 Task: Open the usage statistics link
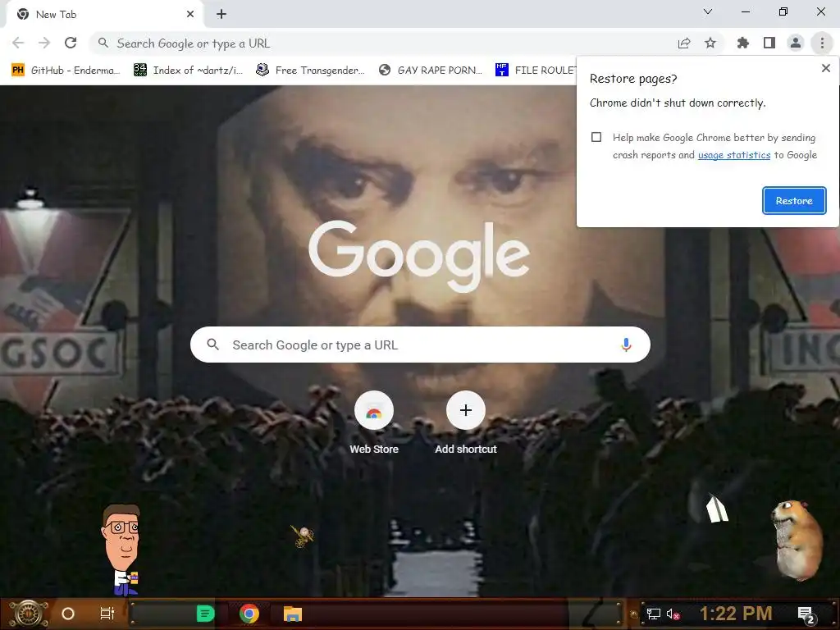coord(734,155)
